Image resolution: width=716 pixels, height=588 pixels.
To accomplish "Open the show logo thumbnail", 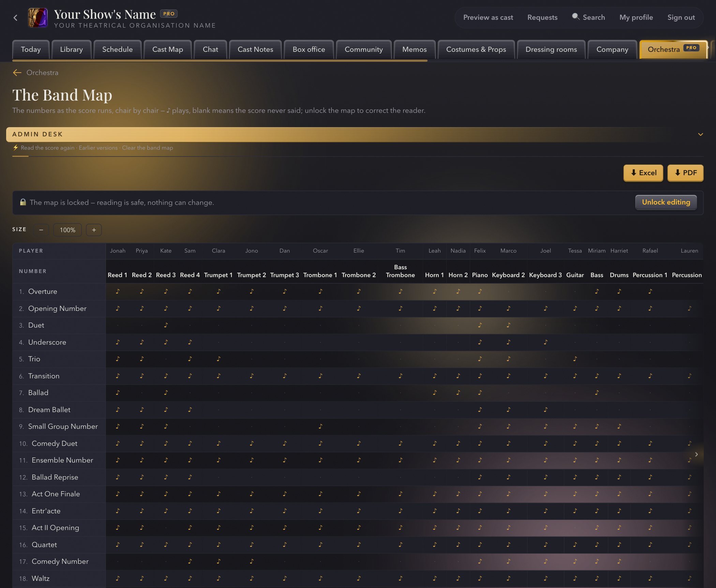I will pyautogui.click(x=38, y=18).
